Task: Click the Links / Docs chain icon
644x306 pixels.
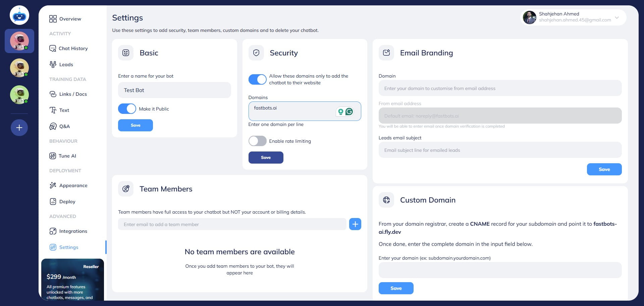Action: point(53,94)
